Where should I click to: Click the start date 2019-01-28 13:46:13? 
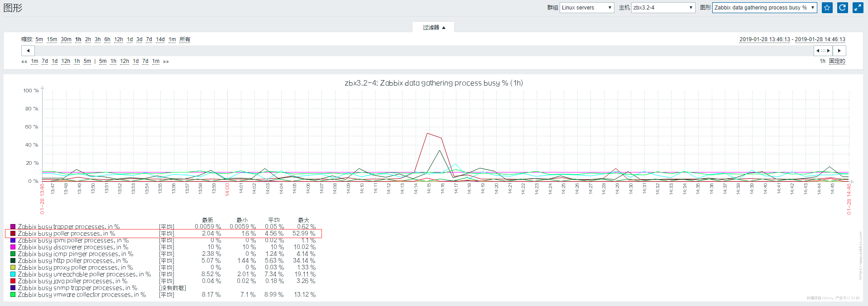click(765, 39)
